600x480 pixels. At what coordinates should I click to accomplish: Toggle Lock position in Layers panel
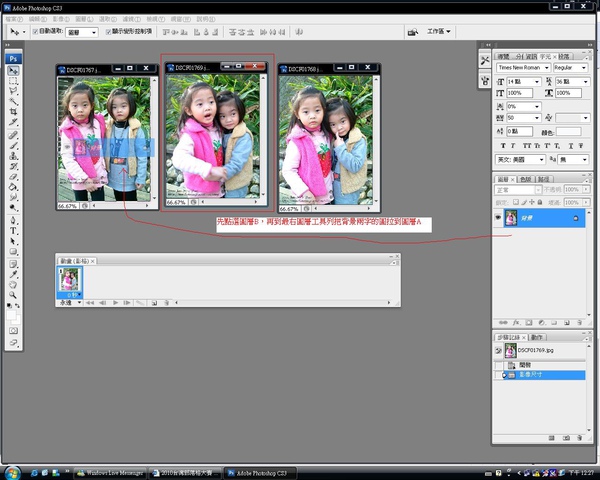coord(532,202)
